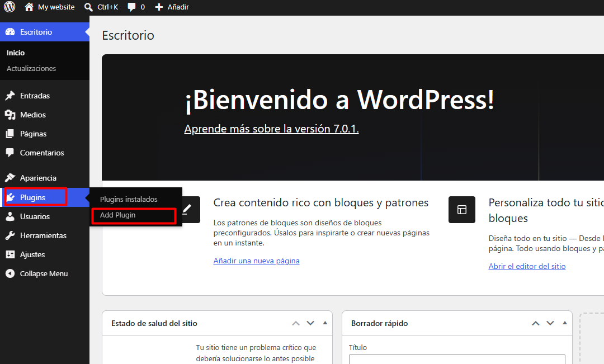Click the Añadir plus icon
This screenshot has width=604, height=364.
pyautogui.click(x=159, y=7)
